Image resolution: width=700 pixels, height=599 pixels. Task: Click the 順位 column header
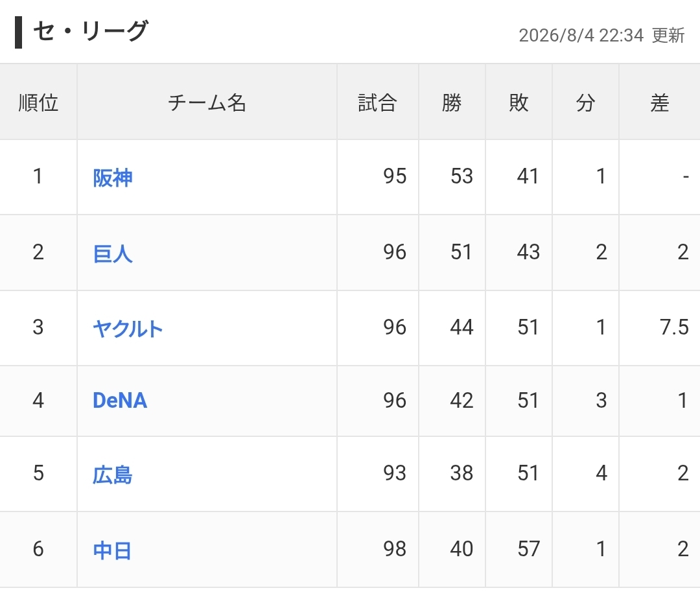pyautogui.click(x=38, y=102)
